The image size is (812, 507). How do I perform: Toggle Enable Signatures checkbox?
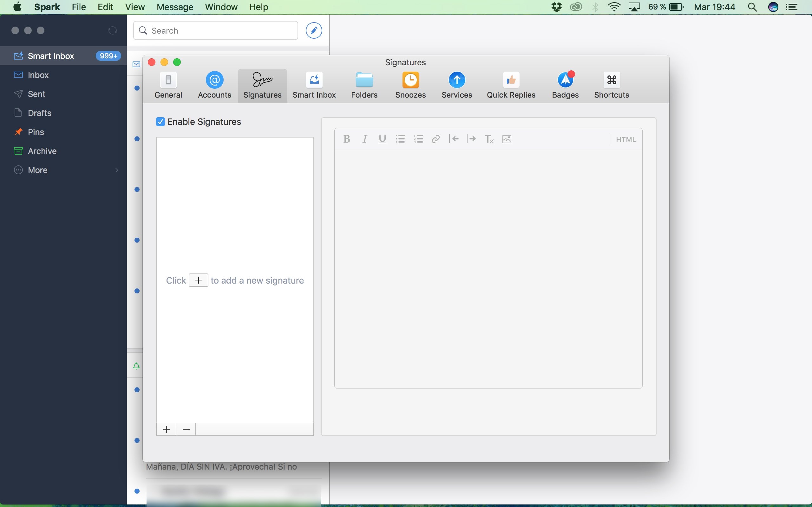[160, 121]
